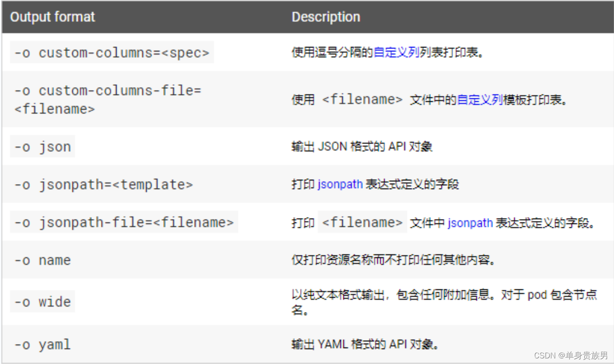Click the description 输出 YAML 格式的 API 对象
The image size is (614, 364).
coord(365,345)
